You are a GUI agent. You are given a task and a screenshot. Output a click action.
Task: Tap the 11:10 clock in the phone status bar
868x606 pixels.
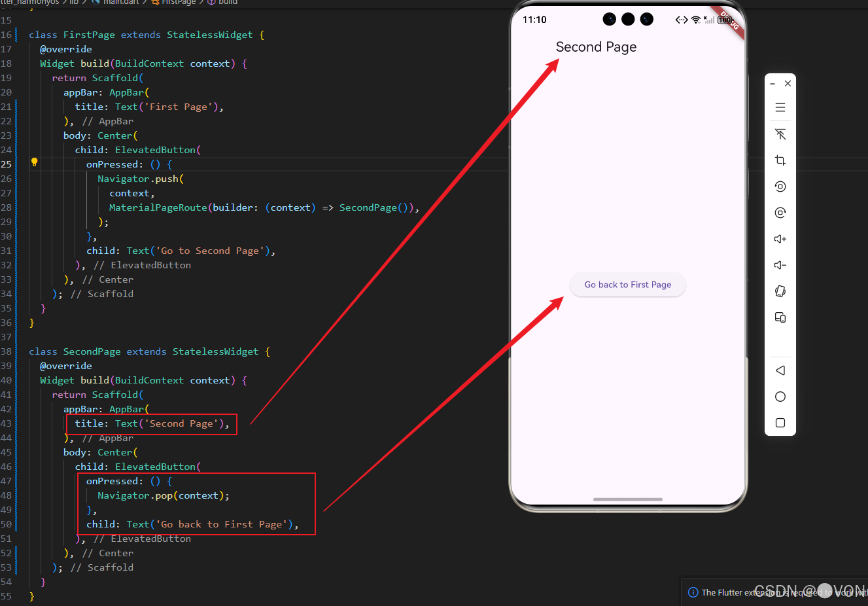tap(534, 20)
